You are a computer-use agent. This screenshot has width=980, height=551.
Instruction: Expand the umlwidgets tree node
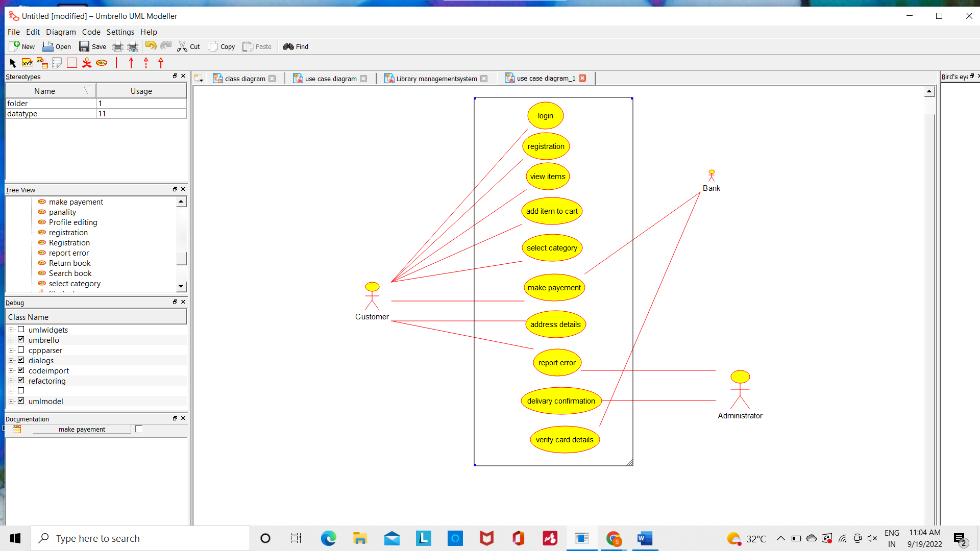11,330
